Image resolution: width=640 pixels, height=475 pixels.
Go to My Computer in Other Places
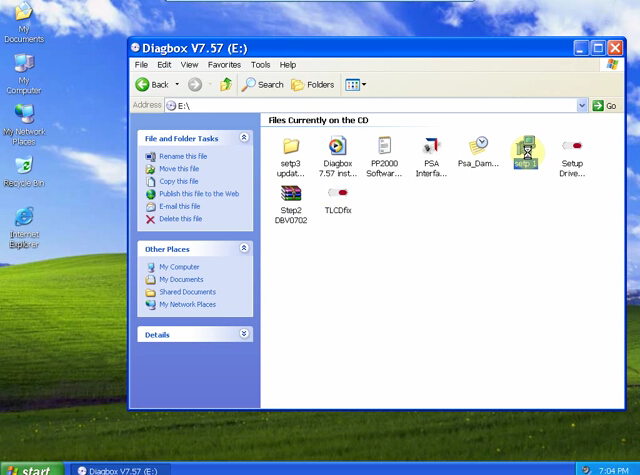pos(179,267)
